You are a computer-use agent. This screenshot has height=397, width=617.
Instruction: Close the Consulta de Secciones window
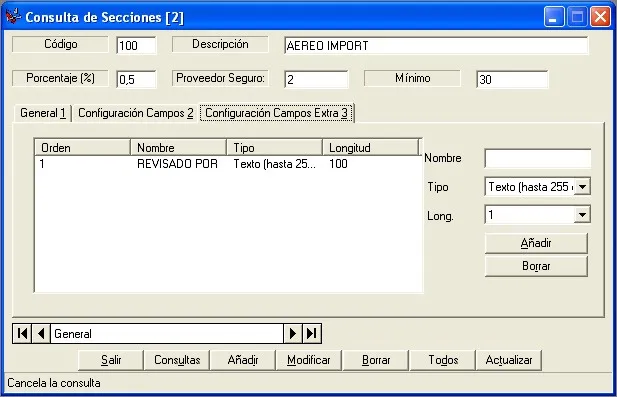[x=600, y=17]
